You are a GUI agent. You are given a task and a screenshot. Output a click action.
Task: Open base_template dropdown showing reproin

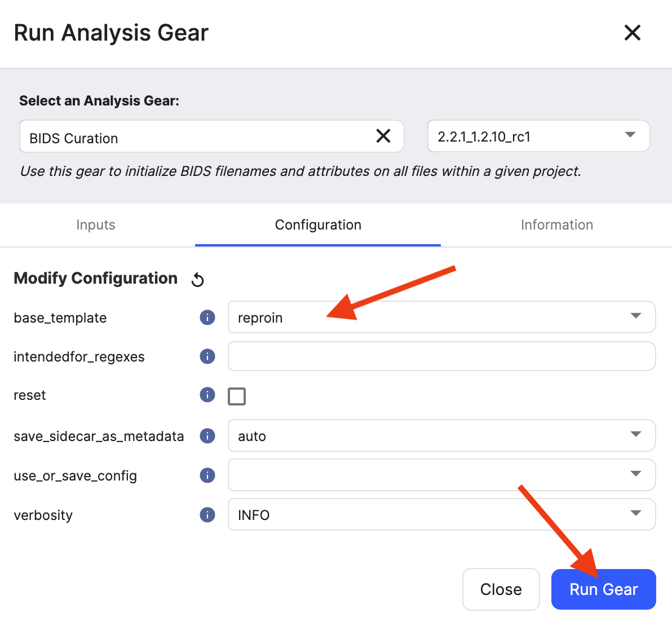point(441,317)
